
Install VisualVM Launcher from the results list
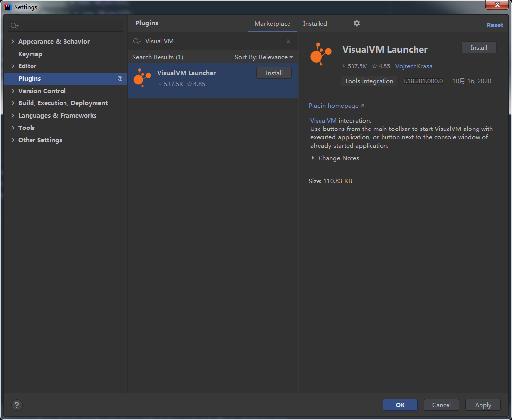click(274, 73)
